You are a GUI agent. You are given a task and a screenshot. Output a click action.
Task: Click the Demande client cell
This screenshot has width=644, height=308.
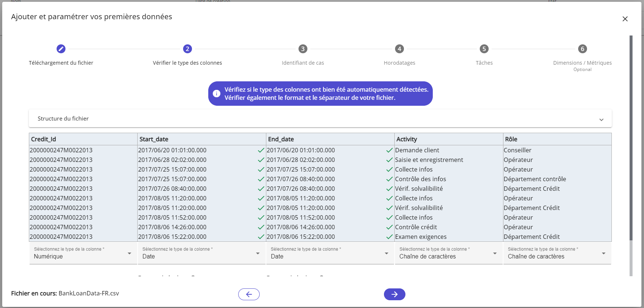pos(417,150)
